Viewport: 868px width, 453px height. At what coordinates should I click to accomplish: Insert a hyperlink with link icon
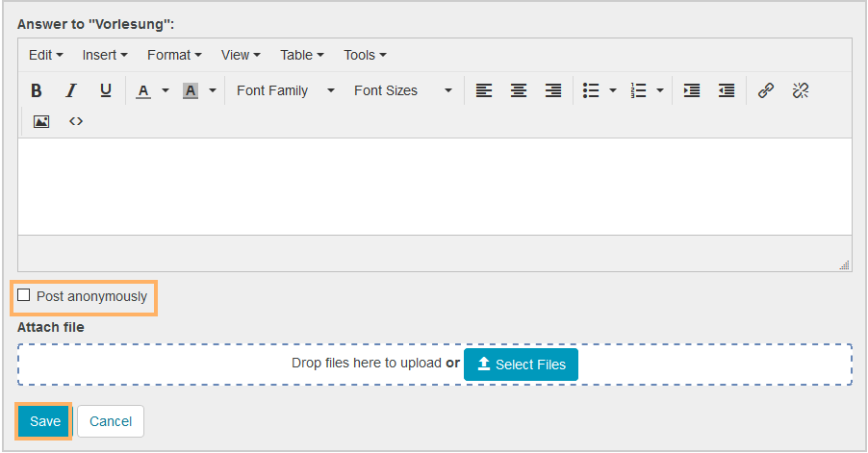click(766, 90)
